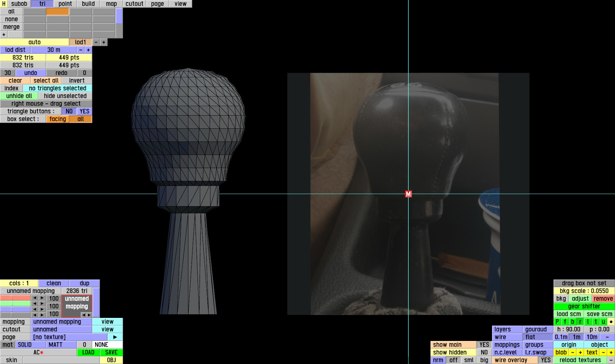This screenshot has width=615, height=364.
Task: Click the red M origin marker
Action: point(408,194)
